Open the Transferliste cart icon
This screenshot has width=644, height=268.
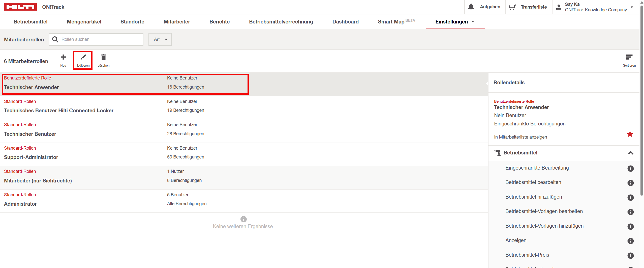[512, 7]
